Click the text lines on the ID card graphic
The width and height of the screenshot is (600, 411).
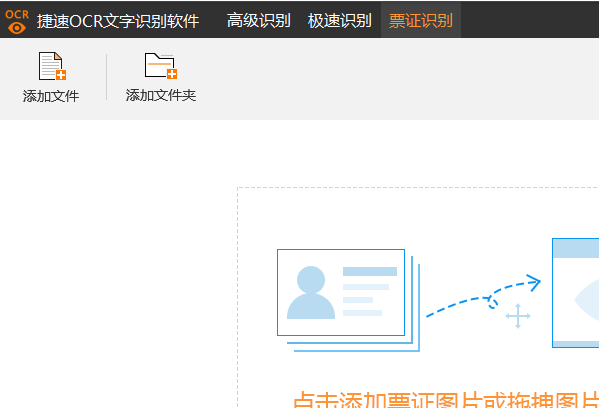367,292
